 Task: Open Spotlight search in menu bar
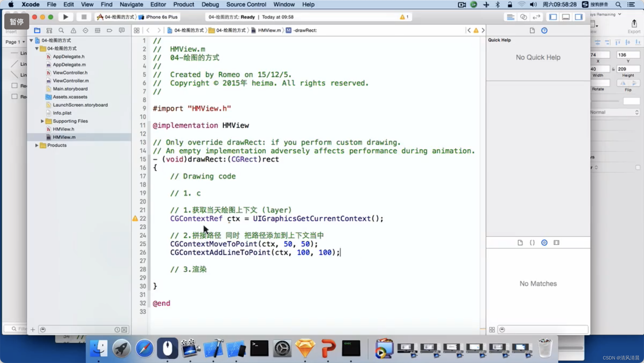click(618, 5)
